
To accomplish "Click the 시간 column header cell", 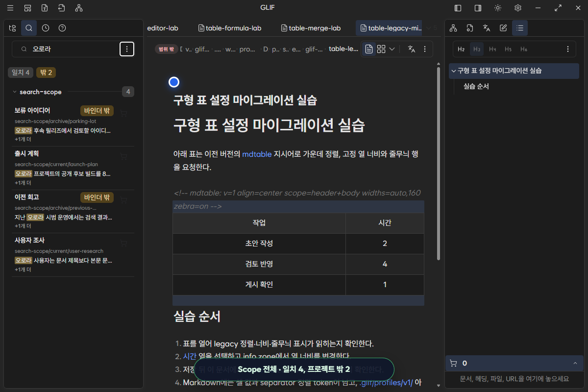I will coord(385,223).
